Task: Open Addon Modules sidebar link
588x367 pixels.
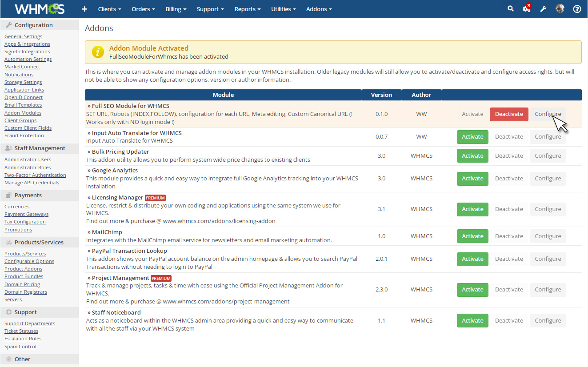Action: pyautogui.click(x=23, y=113)
